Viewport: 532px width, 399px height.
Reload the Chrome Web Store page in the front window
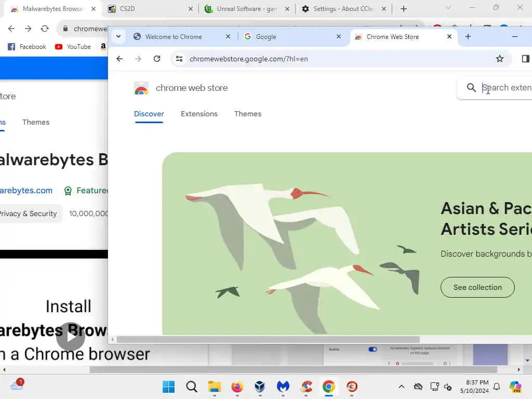[157, 59]
